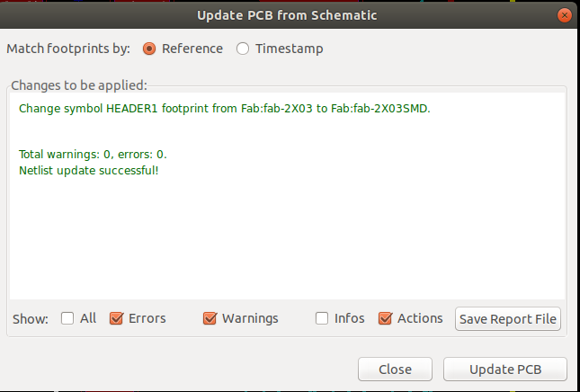Screen dimensions: 580x392
Task: Click the Total warnings summary line
Action: click(x=93, y=155)
